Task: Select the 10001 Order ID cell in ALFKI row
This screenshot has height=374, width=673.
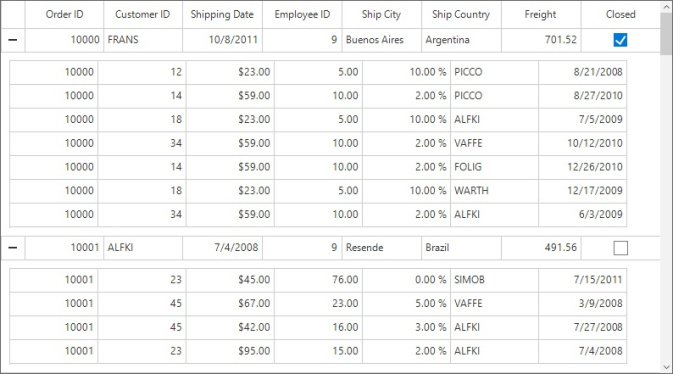Action: click(64, 248)
